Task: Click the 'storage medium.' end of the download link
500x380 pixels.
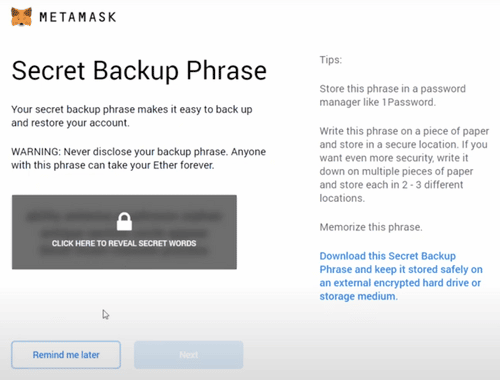Action: (358, 296)
